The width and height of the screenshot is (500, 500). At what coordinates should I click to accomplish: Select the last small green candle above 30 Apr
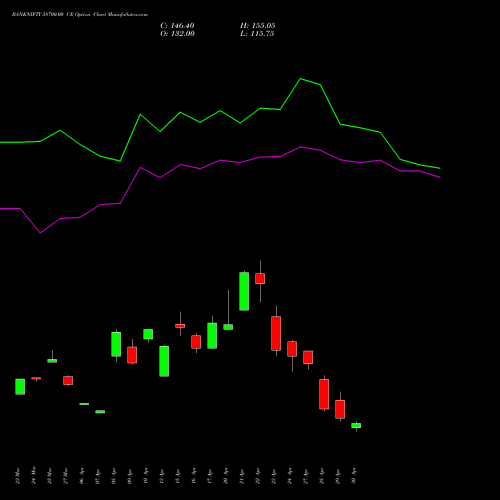(x=356, y=426)
